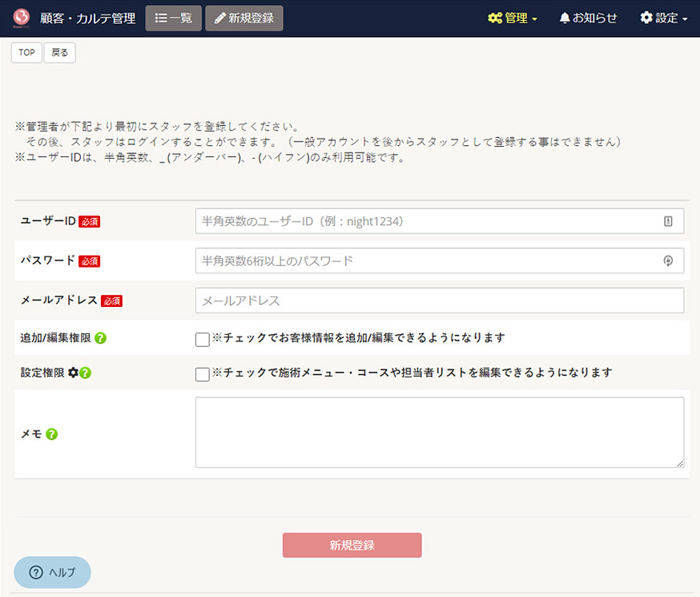Image resolution: width=700 pixels, height=597 pixels.
Task: Click the 顧客・カルテ管理 title
Action: point(87,18)
